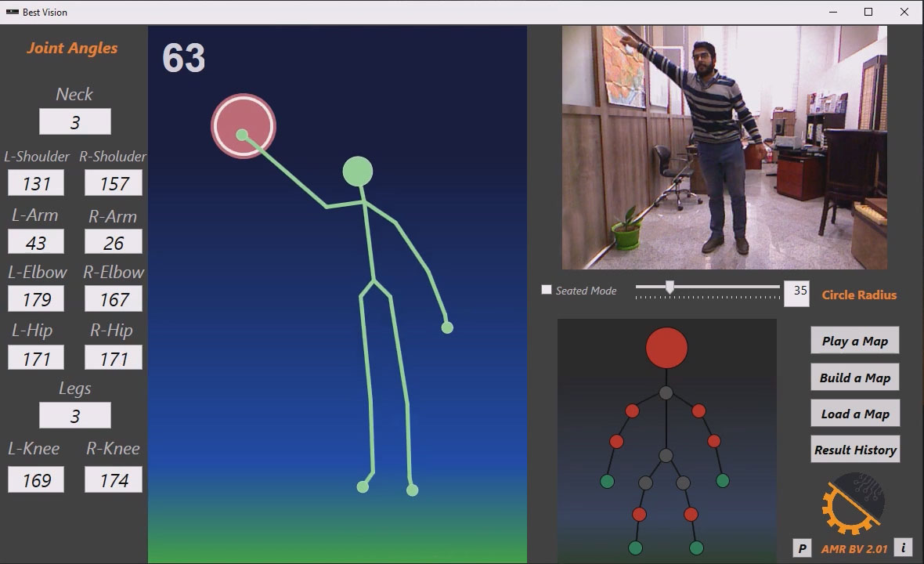Click the green head of the stick figure

[x=358, y=172]
